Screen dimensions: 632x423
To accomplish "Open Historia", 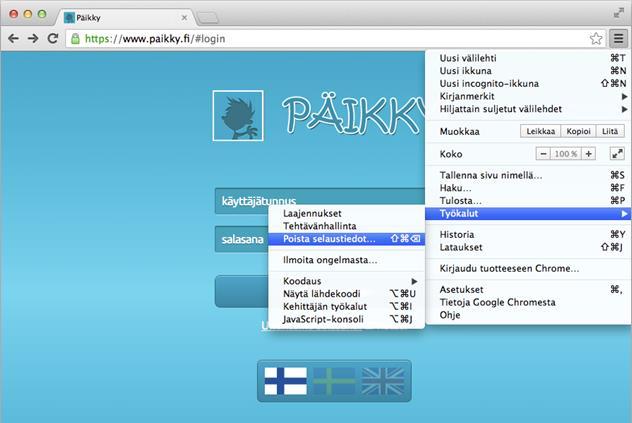I will 528,234.
